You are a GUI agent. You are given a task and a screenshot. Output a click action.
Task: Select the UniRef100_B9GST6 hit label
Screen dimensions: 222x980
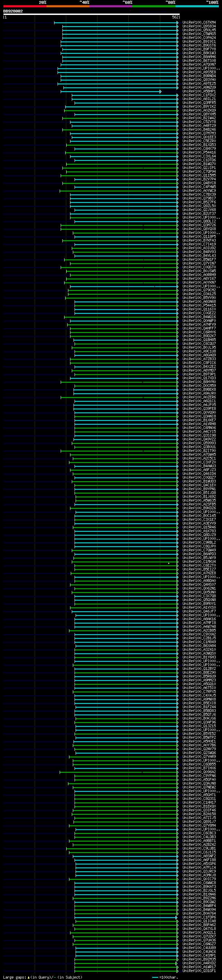199,45
